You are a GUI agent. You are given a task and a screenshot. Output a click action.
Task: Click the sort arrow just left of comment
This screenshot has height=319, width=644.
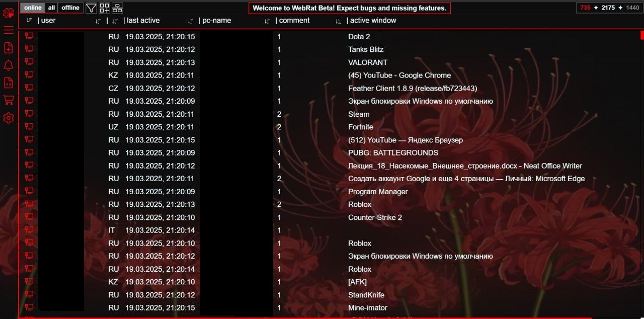267,21
